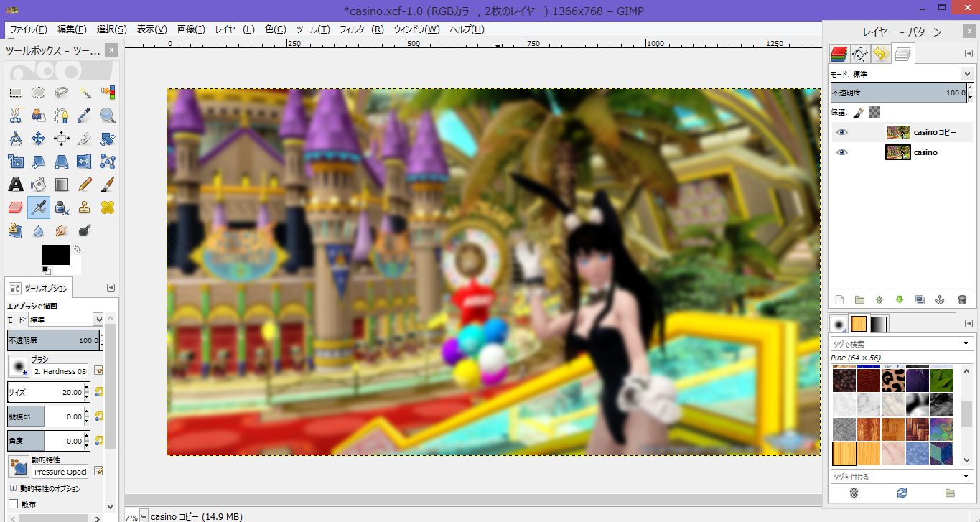
Task: Select the Ink tool
Action: 62,208
